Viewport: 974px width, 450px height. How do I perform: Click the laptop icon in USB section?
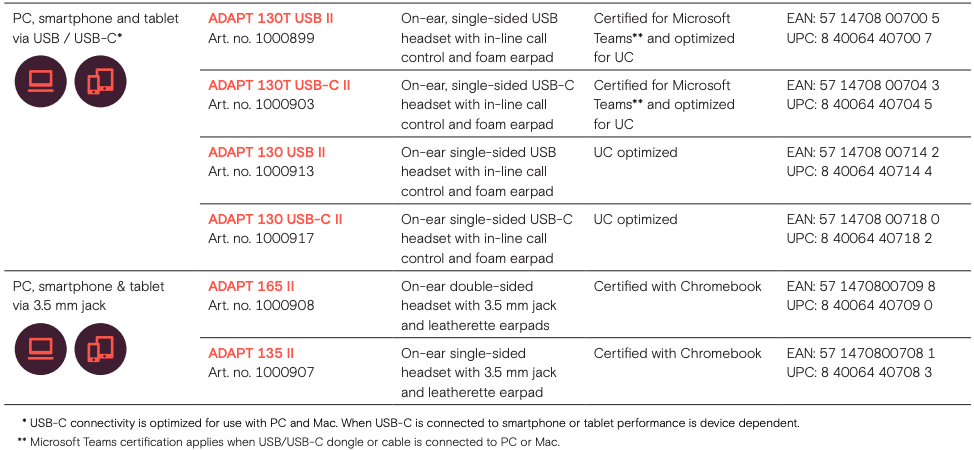pos(40,81)
